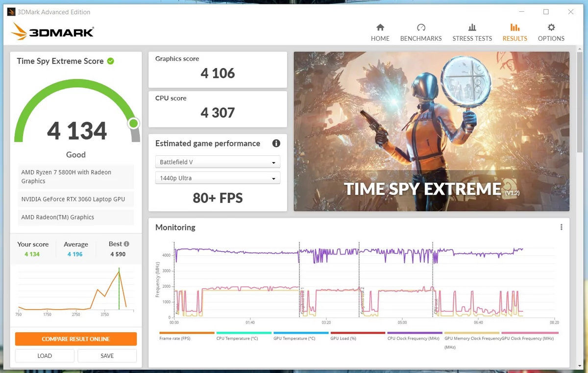
Task: Open estimated game performance info icon
Action: coord(276,143)
